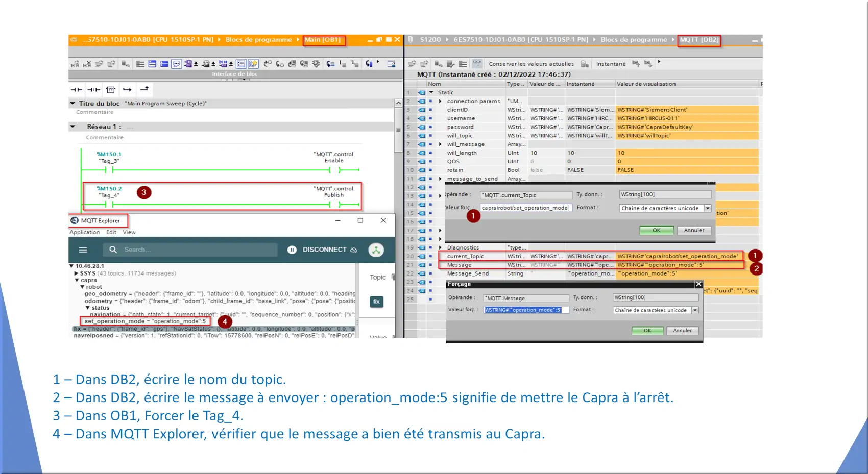Click the Valeur de visualisation column header
Image resolution: width=868 pixels, height=474 pixels.
(687, 84)
